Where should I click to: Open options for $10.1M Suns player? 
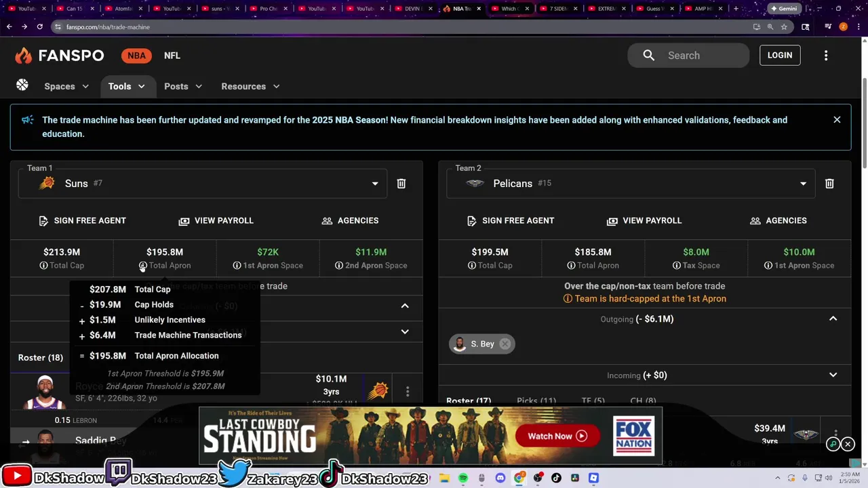click(x=408, y=391)
